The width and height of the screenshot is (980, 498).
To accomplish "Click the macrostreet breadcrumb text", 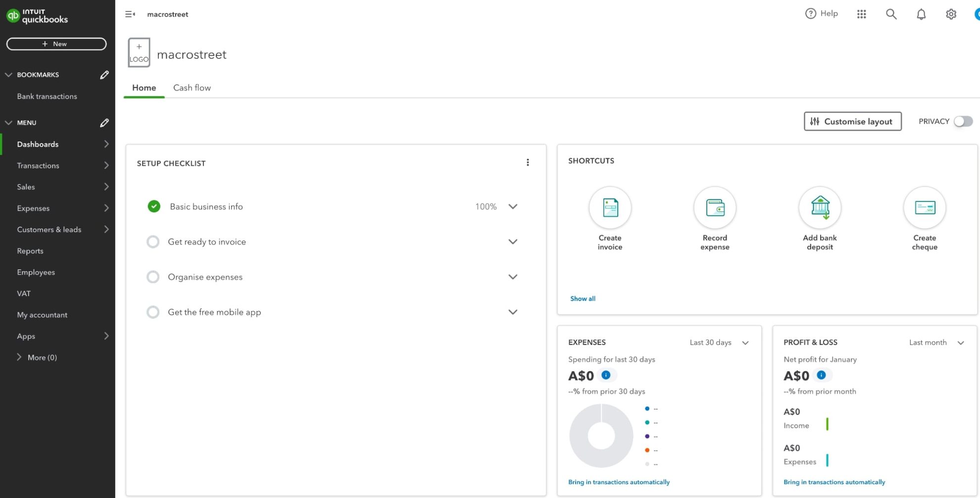I will pos(167,14).
